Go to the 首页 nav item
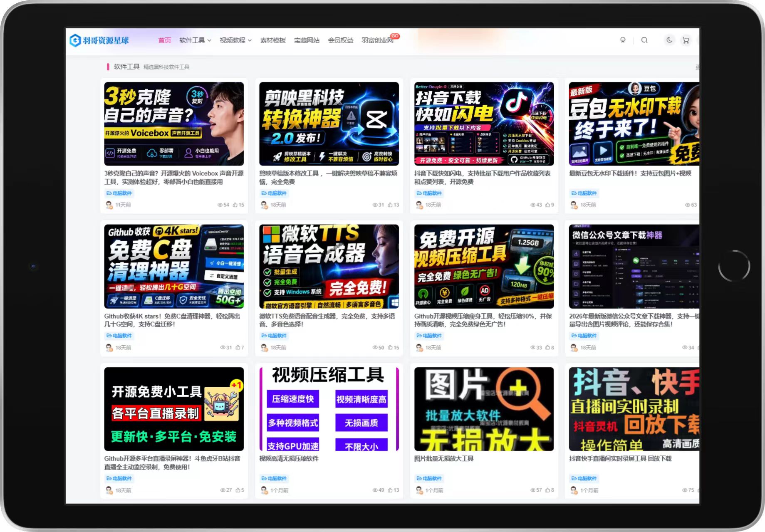The width and height of the screenshot is (765, 532). pos(164,40)
